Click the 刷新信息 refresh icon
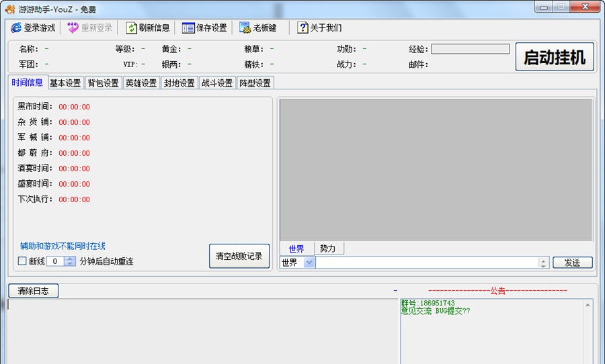Image resolution: width=605 pixels, height=364 pixels. (131, 28)
